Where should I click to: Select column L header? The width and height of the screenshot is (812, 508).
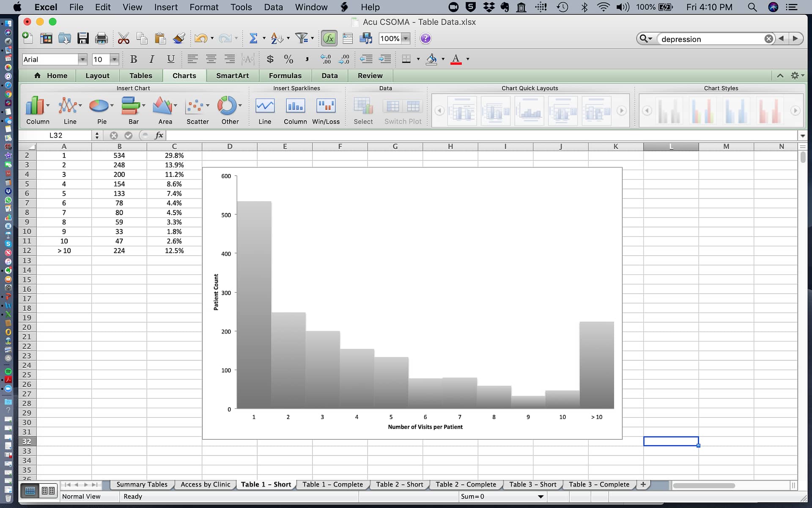tap(671, 146)
